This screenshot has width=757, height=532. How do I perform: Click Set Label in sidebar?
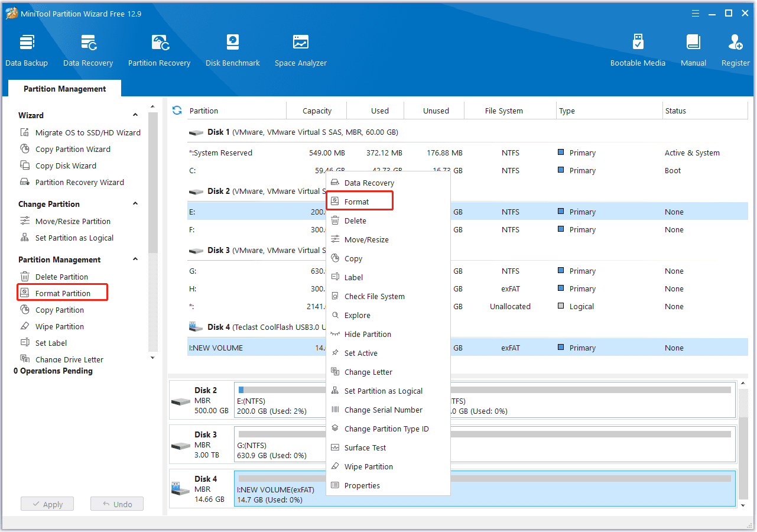44,343
